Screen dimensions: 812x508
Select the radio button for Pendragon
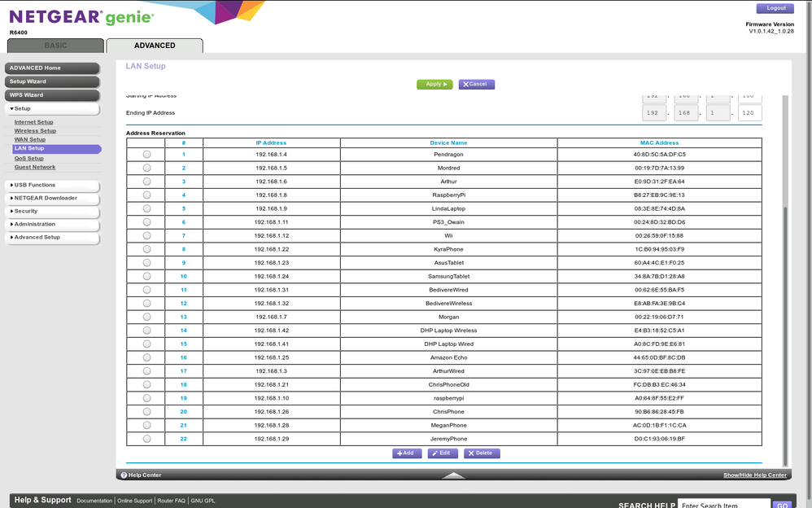[x=147, y=155]
